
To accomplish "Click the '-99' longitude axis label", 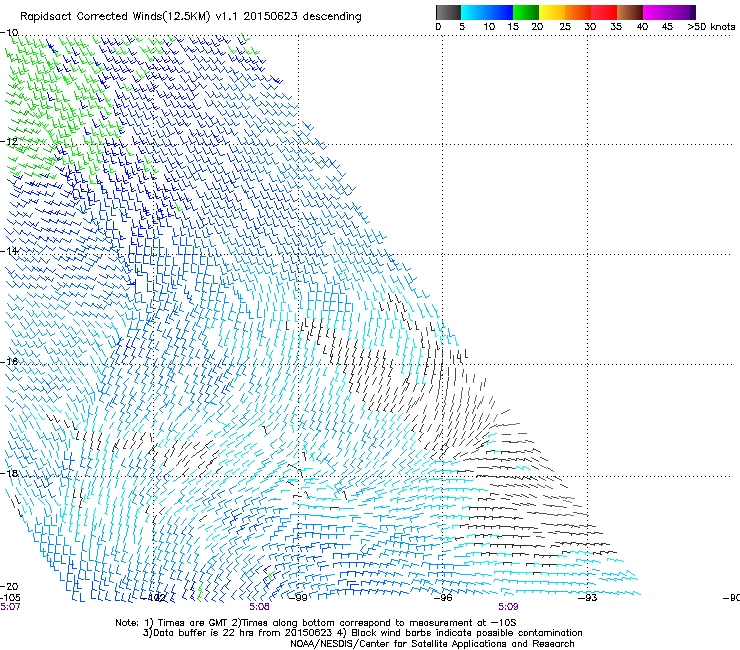I will pyautogui.click(x=298, y=598).
